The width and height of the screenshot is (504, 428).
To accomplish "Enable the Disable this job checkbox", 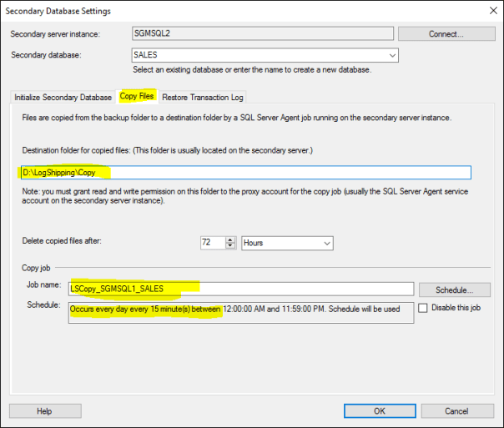I will (x=425, y=308).
